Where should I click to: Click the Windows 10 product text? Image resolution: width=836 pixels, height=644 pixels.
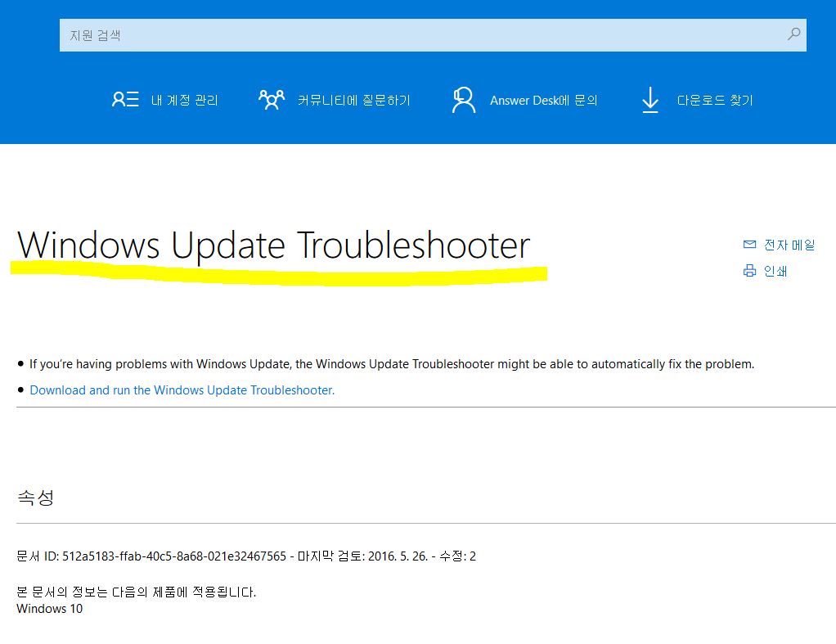[50, 608]
